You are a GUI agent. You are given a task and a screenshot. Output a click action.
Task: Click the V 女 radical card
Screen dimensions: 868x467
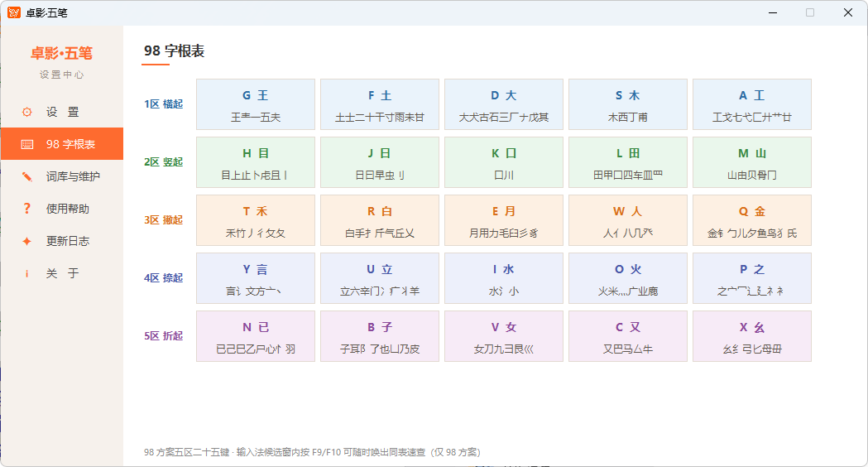point(504,336)
